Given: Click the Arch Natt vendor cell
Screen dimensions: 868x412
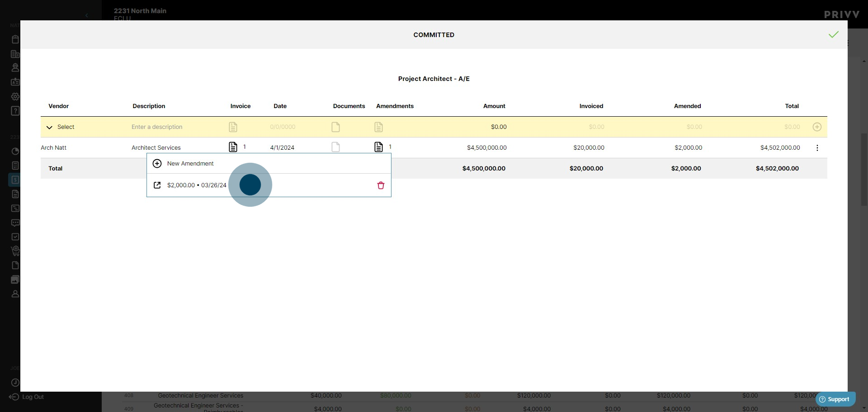Looking at the screenshot, I should [x=53, y=148].
